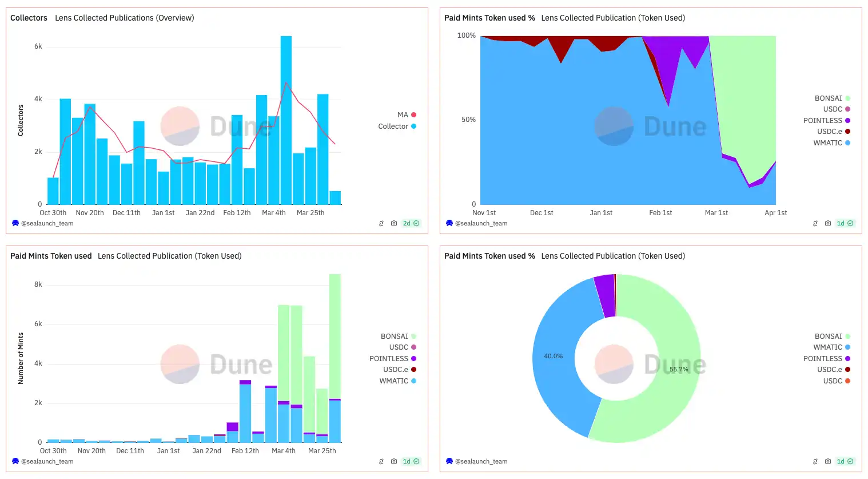Click the camera screenshot icon in Collectors panel

click(394, 223)
